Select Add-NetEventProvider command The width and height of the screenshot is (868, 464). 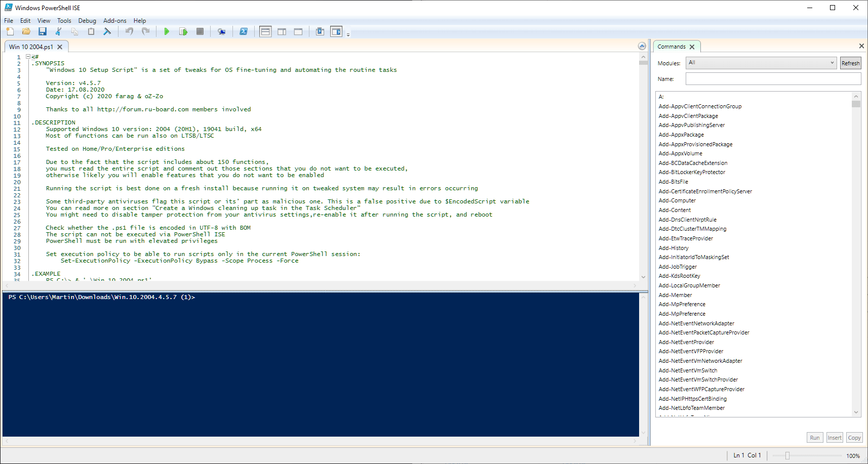point(686,342)
